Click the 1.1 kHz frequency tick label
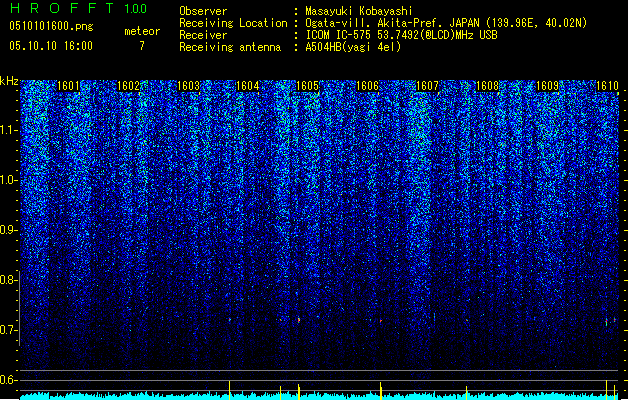The image size is (629, 400). (8, 130)
